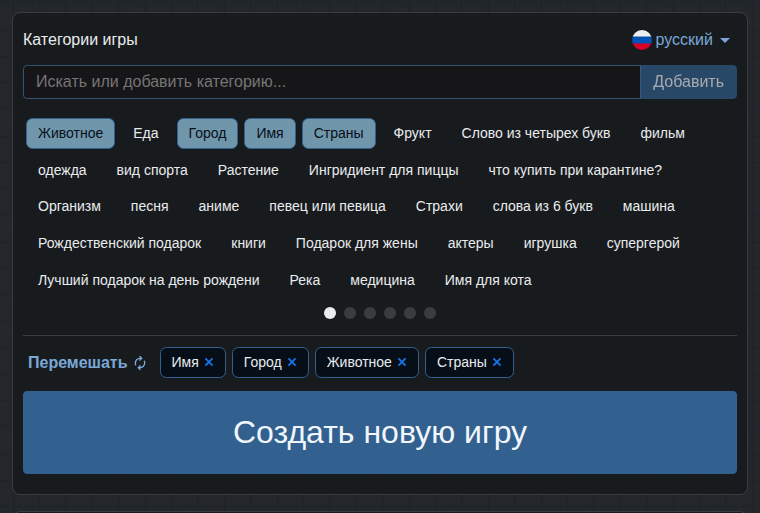The width and height of the screenshot is (760, 513).
Task: Select Ингридиент для пиццы category
Action: point(383,170)
